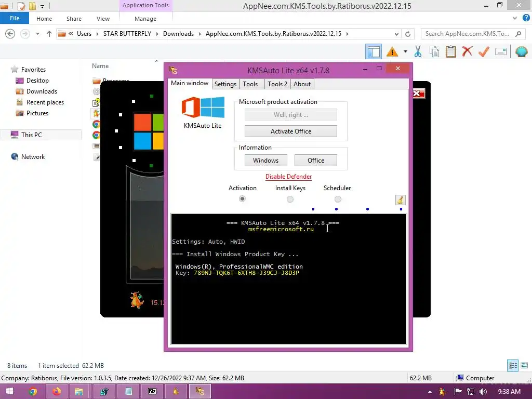Switch to large icons view in status bar
The width and height of the screenshot is (532, 399).
(524, 365)
